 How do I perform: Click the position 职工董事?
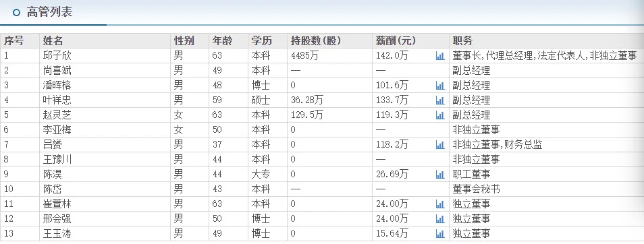[x=471, y=175]
